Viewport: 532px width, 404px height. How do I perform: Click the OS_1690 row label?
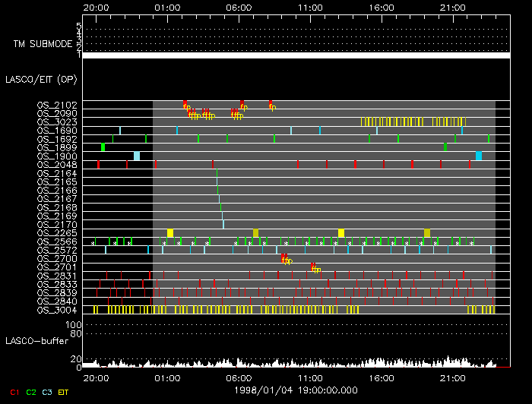click(x=57, y=131)
